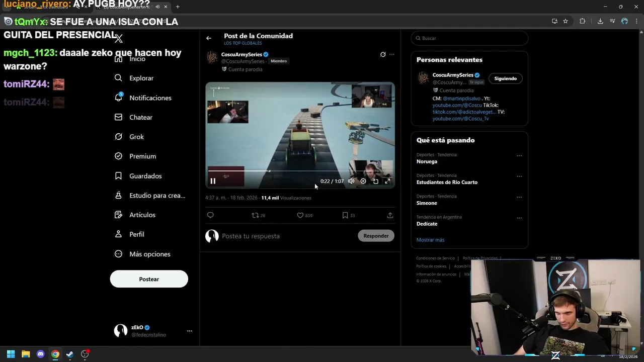Open youtube.com/@Coscu_Tv link
Screen dimensions: 644x362
click(460, 119)
